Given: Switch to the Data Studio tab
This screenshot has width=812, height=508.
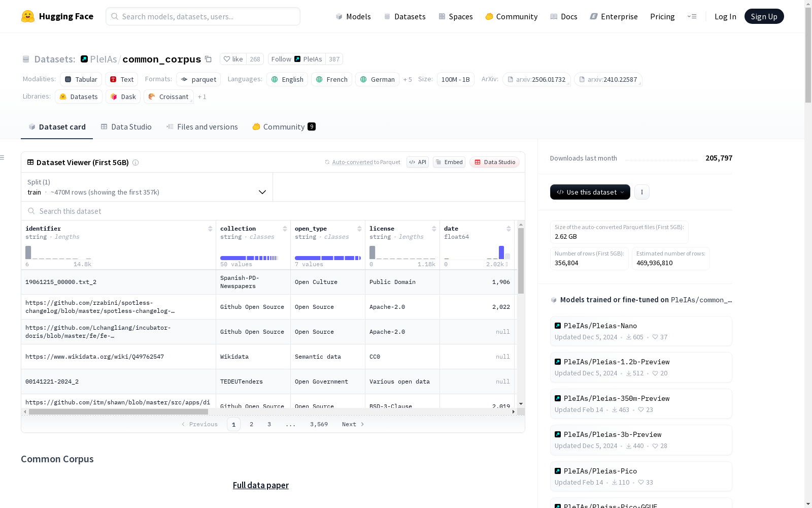Looking at the screenshot, I should (x=126, y=127).
